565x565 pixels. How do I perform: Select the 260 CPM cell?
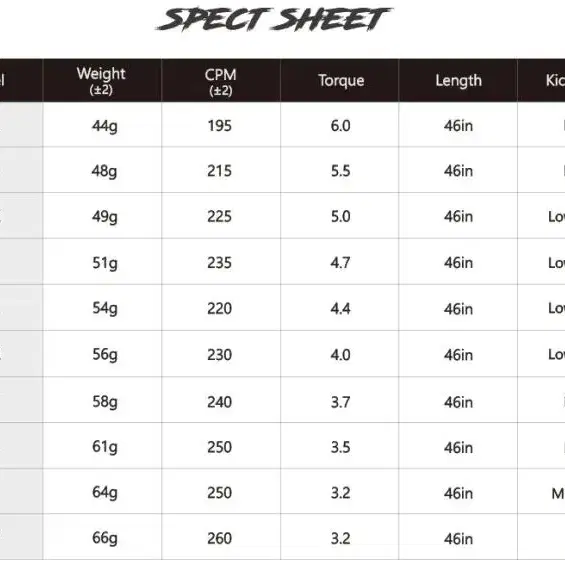219,539
